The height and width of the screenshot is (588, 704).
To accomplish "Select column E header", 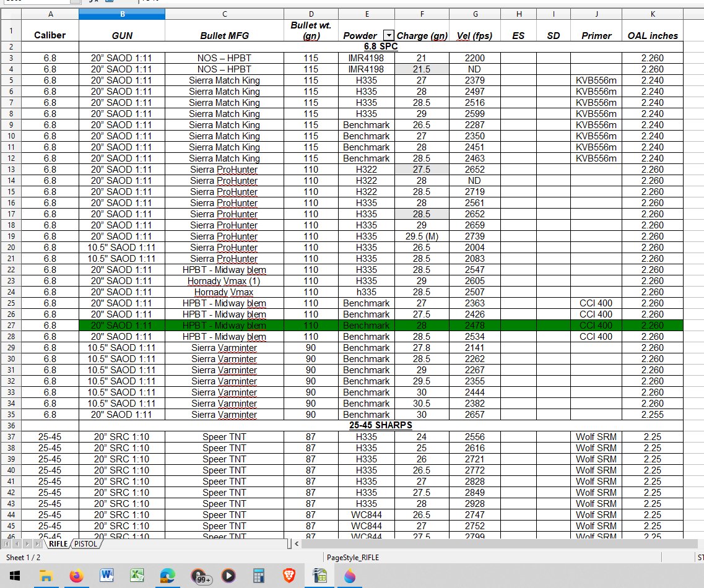I will coord(367,14).
